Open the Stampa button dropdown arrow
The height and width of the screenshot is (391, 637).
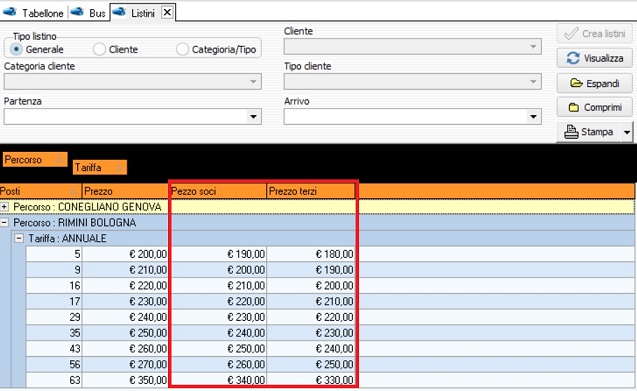(x=627, y=132)
